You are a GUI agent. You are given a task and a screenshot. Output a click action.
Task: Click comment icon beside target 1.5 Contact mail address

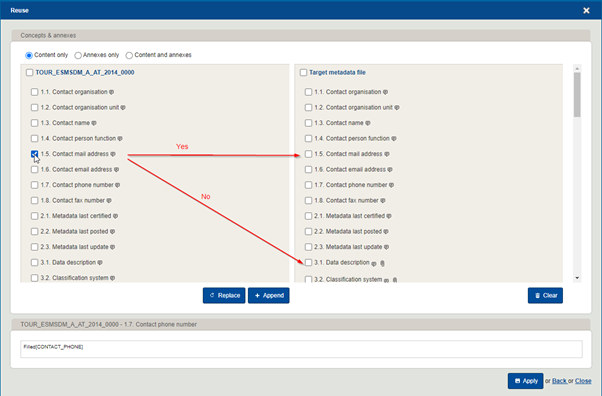[387, 154]
